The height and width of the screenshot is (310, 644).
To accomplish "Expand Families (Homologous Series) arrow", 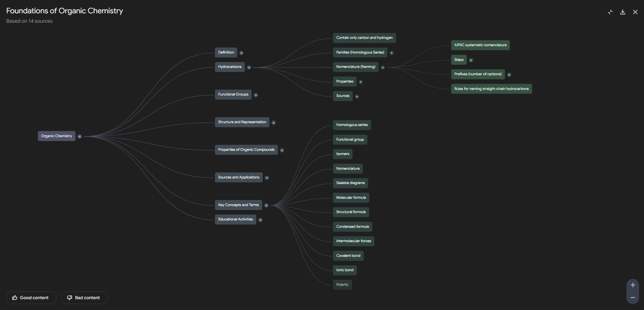I will pos(392,53).
